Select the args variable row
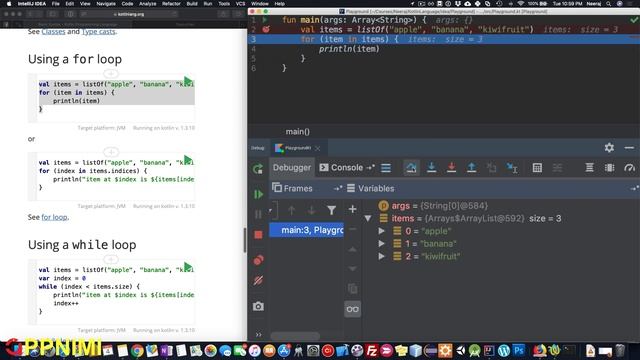This screenshot has width=640, height=360. pos(433,206)
